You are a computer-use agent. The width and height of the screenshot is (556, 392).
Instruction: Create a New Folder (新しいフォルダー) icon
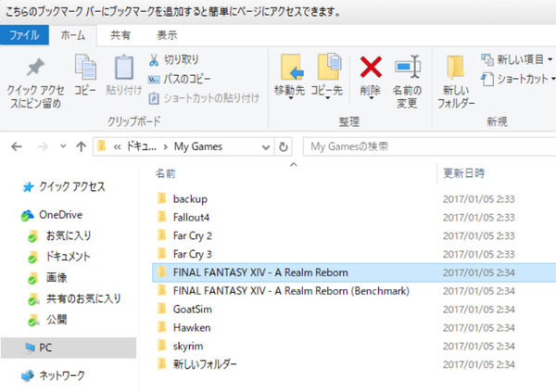[x=456, y=67]
